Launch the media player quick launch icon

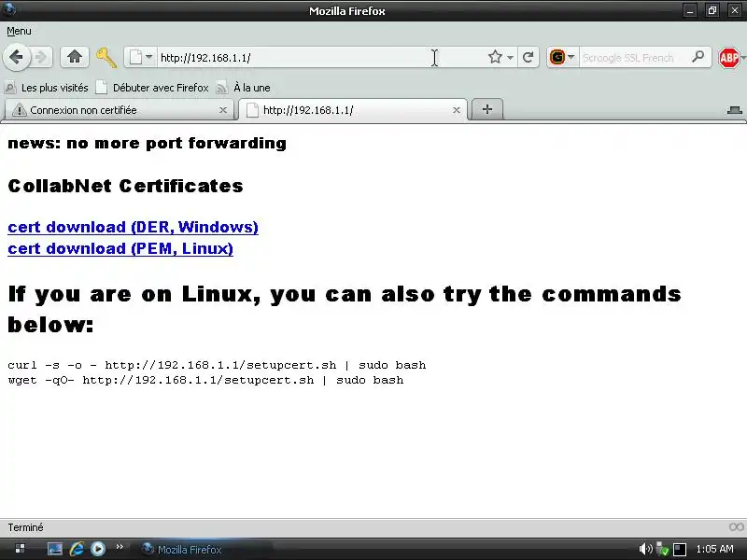click(x=98, y=549)
